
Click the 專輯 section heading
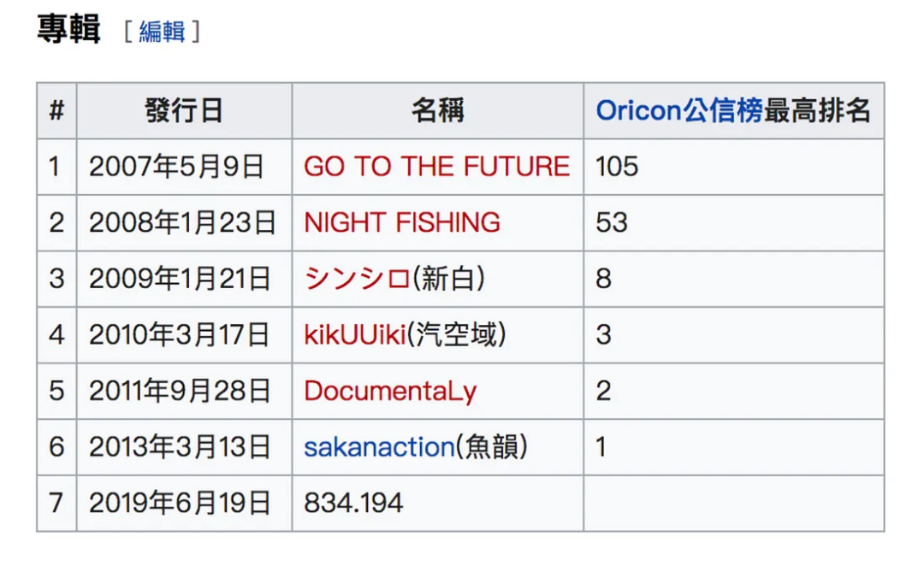coord(68,30)
